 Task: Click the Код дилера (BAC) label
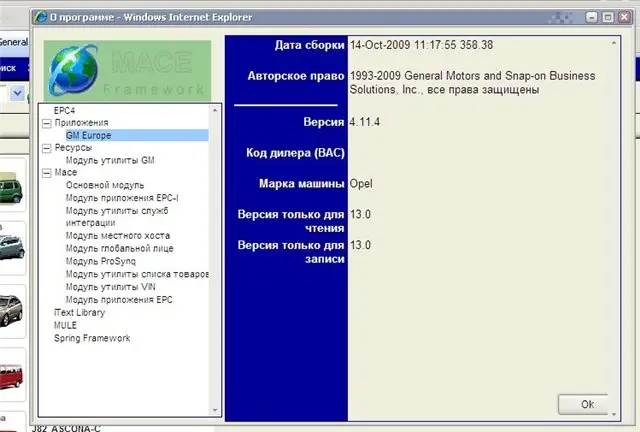pyautogui.click(x=296, y=153)
